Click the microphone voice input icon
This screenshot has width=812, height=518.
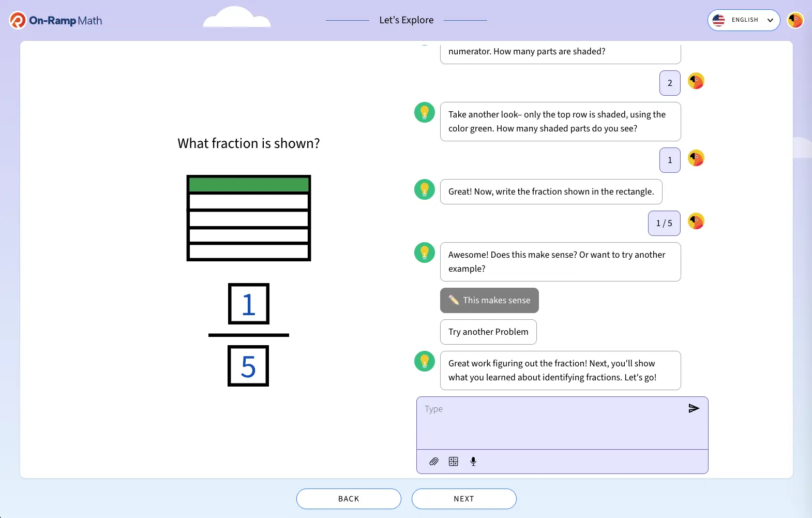[x=473, y=462]
